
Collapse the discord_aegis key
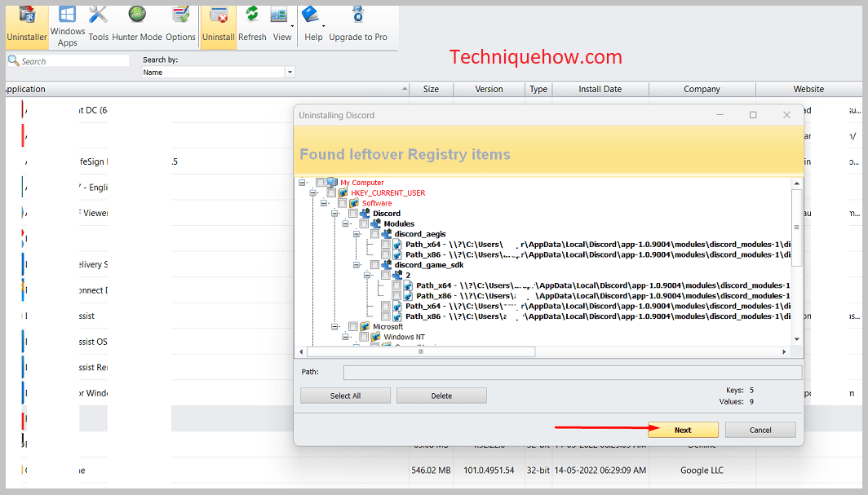pos(356,234)
